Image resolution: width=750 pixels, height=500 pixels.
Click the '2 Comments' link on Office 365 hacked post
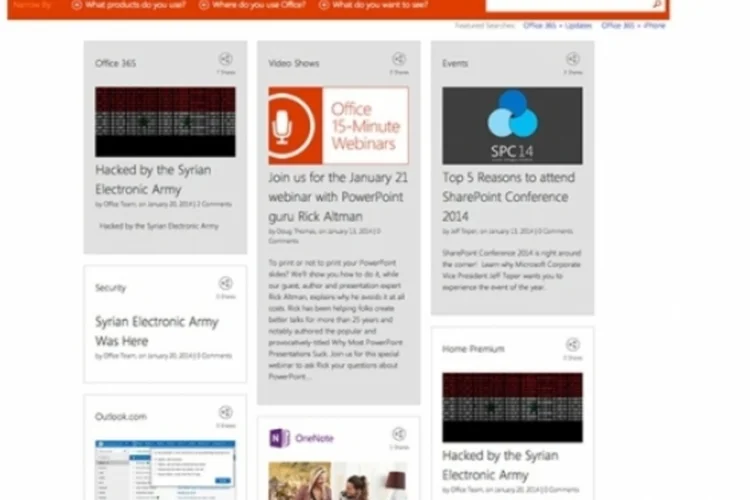214,204
